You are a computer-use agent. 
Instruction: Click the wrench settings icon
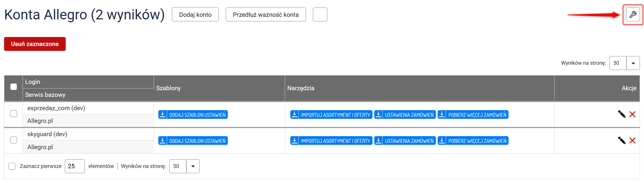point(633,14)
